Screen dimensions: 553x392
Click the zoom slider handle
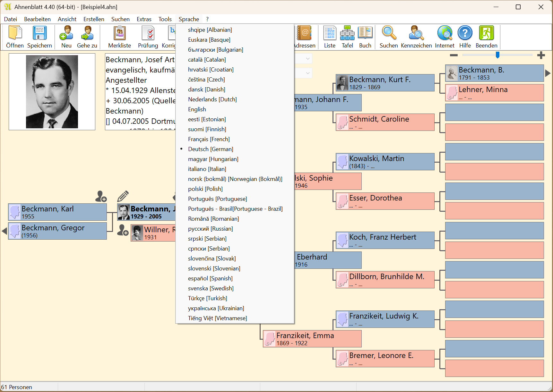point(497,55)
